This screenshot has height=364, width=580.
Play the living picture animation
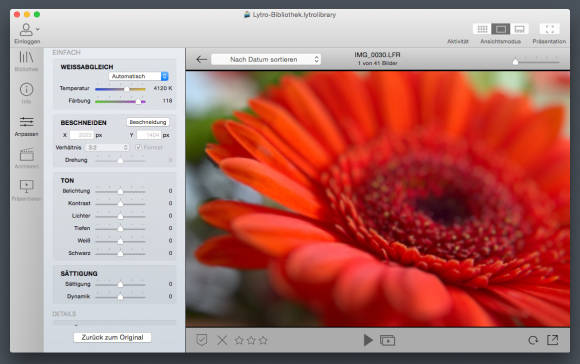click(x=368, y=340)
